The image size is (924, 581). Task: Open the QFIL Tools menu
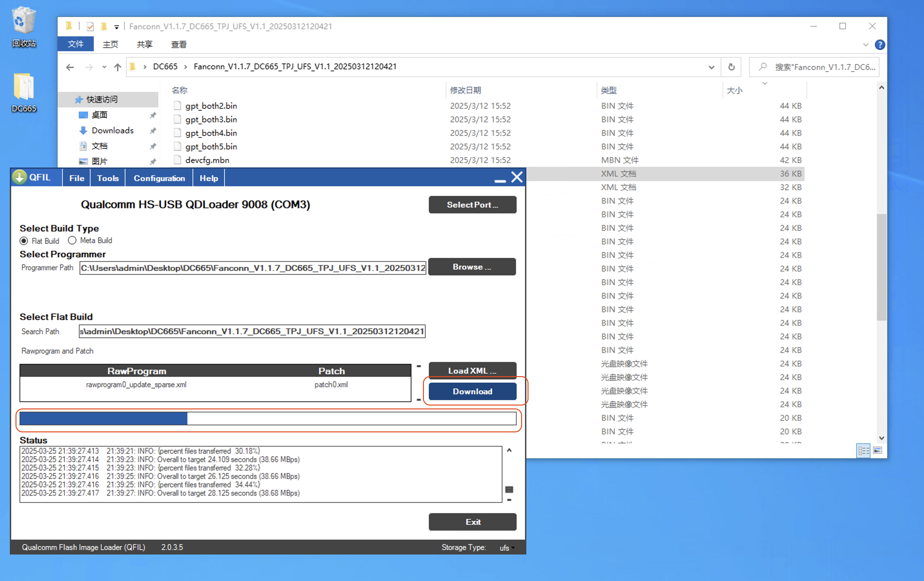click(x=108, y=178)
